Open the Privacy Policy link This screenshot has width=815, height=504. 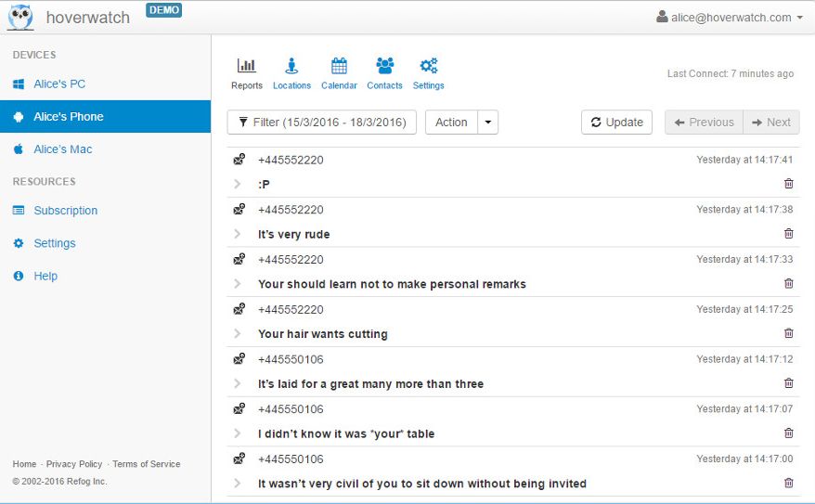[74, 464]
